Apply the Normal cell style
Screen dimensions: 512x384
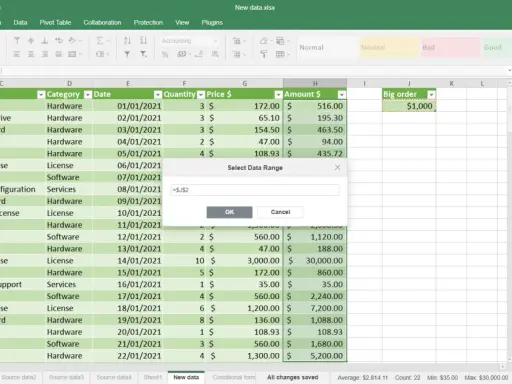coord(327,47)
